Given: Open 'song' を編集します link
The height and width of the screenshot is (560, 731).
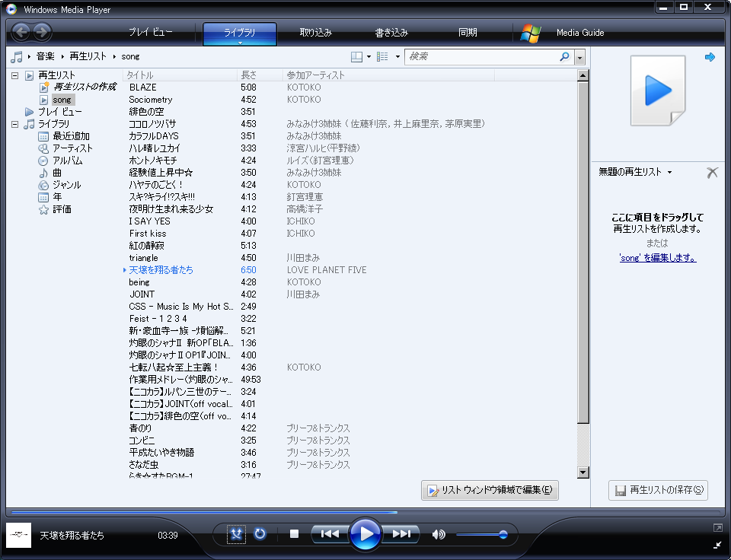Looking at the screenshot, I should tap(658, 258).
